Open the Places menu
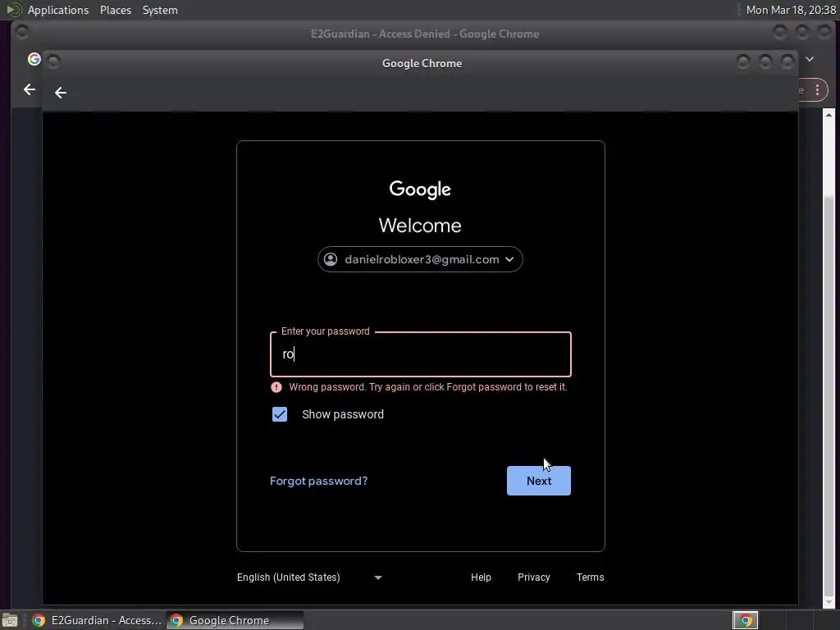 (x=116, y=10)
